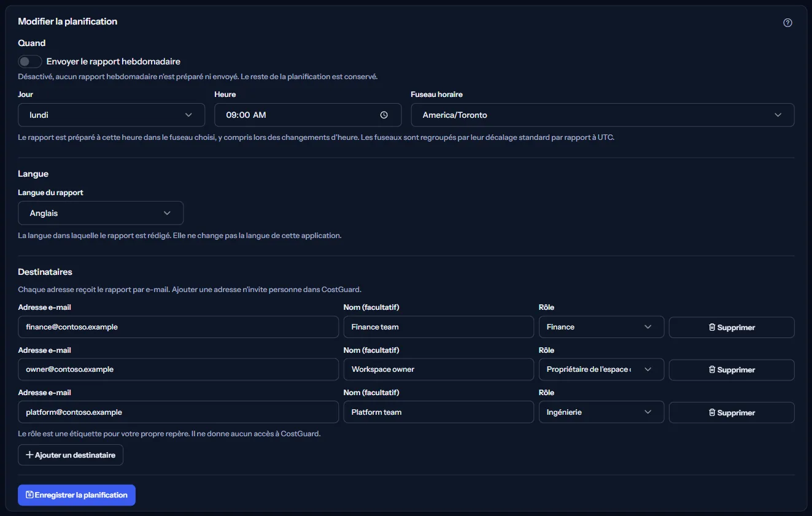This screenshot has width=812, height=516.
Task: Click the Quand section heading
Action: coord(32,43)
